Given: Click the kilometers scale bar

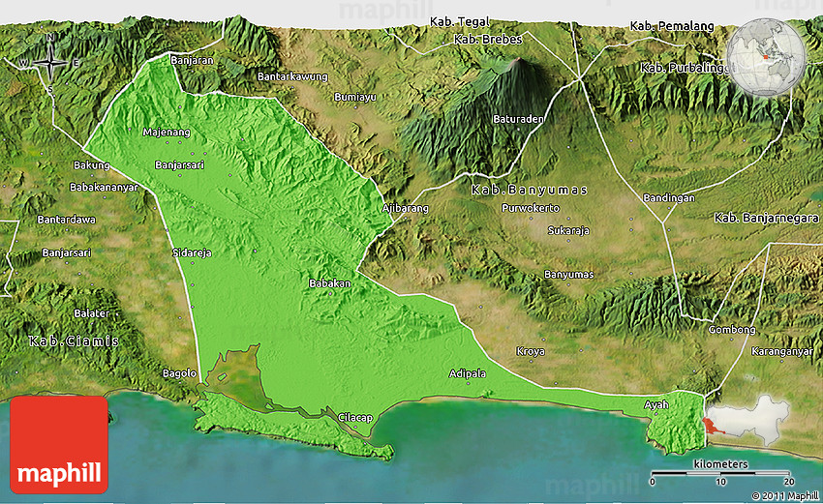Looking at the screenshot, I should (x=720, y=474).
